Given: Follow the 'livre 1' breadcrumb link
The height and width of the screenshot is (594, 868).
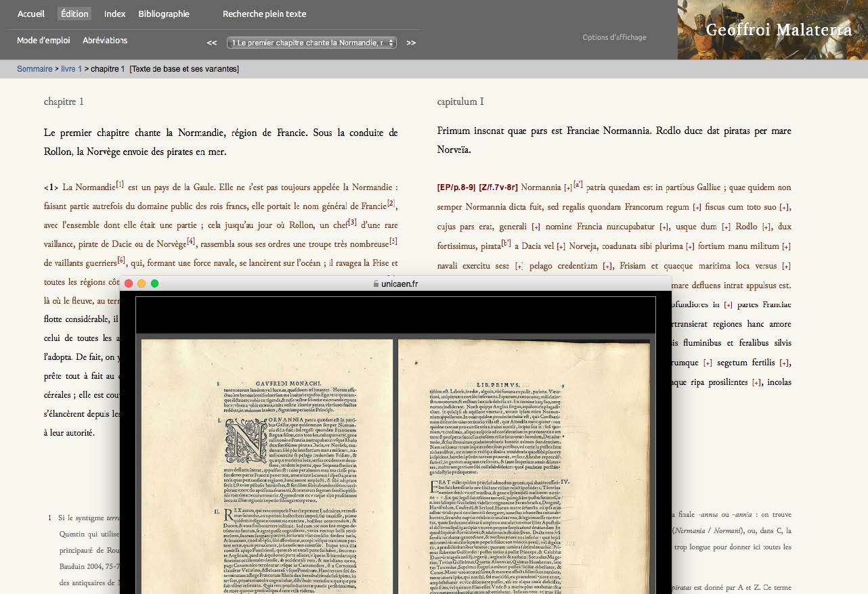Looking at the screenshot, I should (x=71, y=69).
